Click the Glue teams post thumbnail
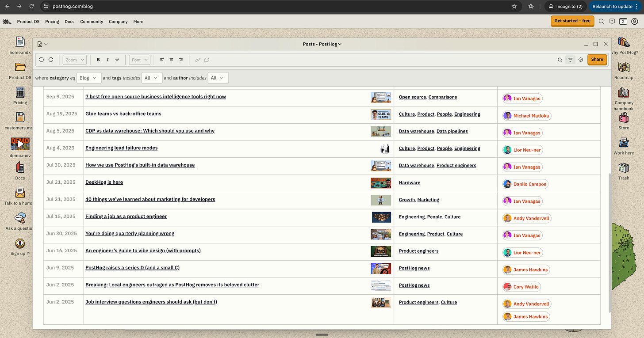 point(381,114)
